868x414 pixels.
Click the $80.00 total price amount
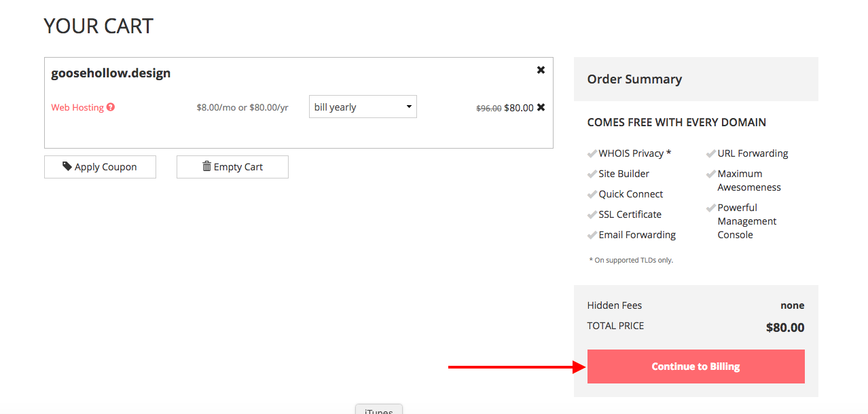pos(784,328)
